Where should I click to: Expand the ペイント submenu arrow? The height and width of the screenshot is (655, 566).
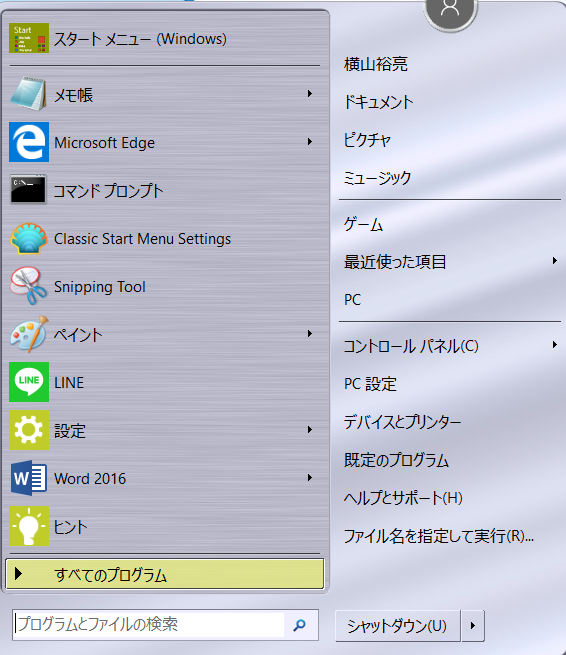point(310,333)
